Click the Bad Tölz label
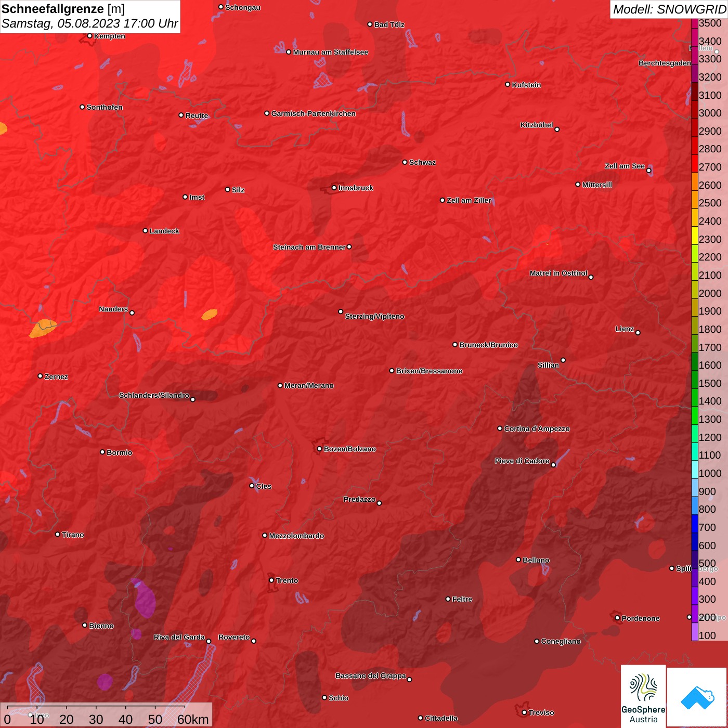This screenshot has height=728, width=728. pyautogui.click(x=389, y=24)
